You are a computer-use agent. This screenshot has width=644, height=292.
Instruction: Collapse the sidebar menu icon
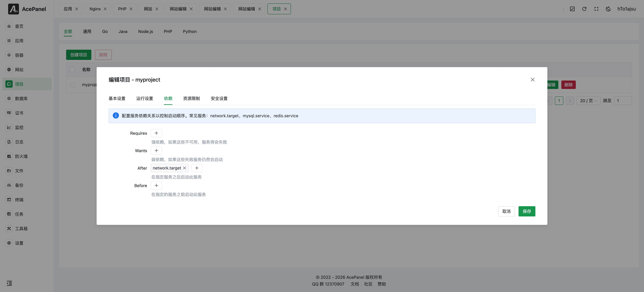point(9,283)
